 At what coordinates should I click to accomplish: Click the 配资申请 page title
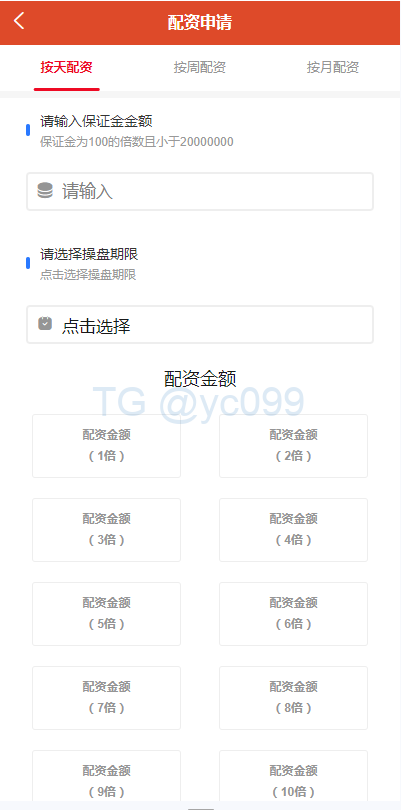pos(200,22)
